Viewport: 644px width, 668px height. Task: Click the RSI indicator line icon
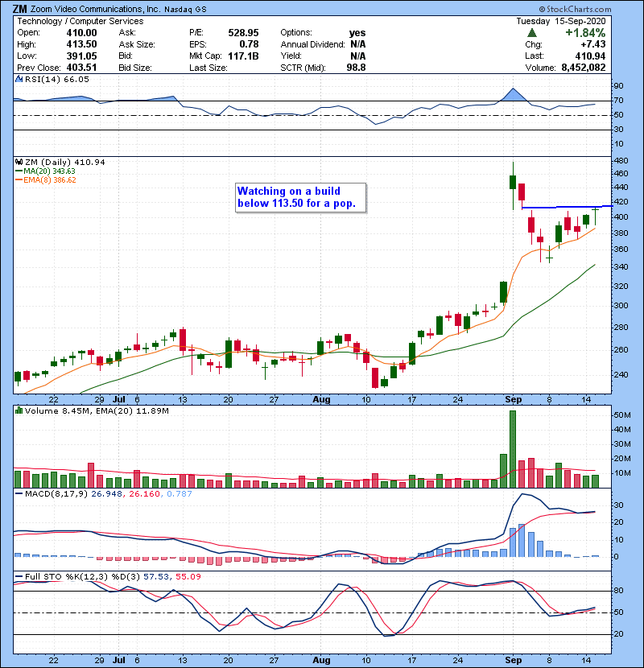click(19, 79)
